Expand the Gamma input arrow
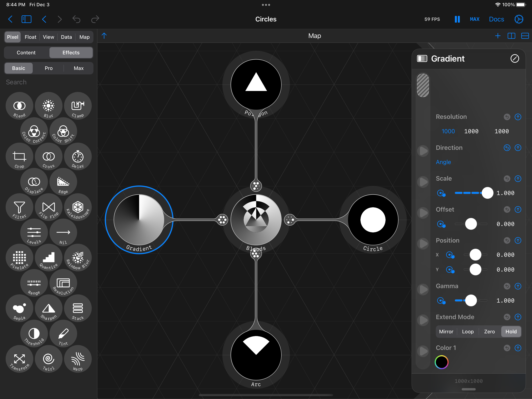The width and height of the screenshot is (532, 399). [x=423, y=289]
